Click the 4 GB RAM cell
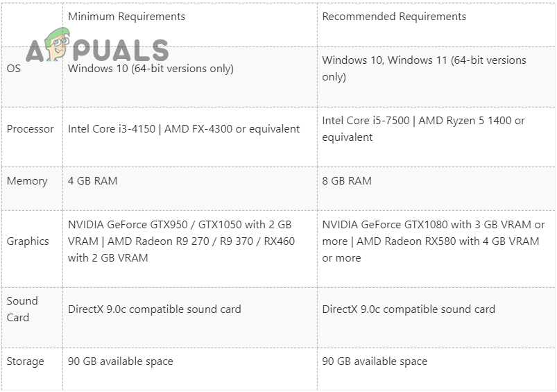 click(92, 181)
